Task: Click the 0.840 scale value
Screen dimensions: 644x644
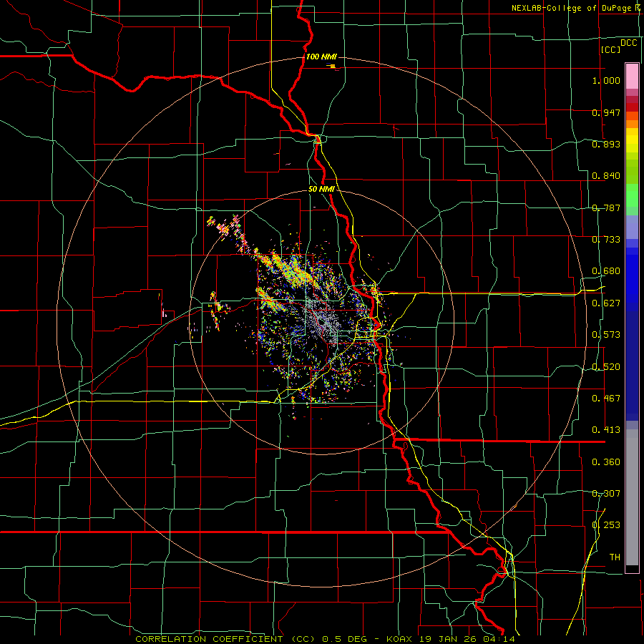Action: pyautogui.click(x=606, y=176)
